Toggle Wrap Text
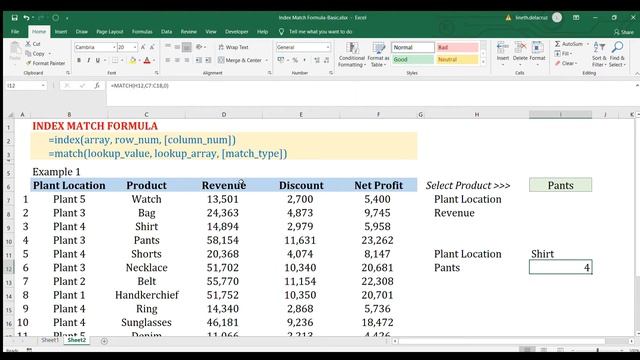 coord(233,47)
